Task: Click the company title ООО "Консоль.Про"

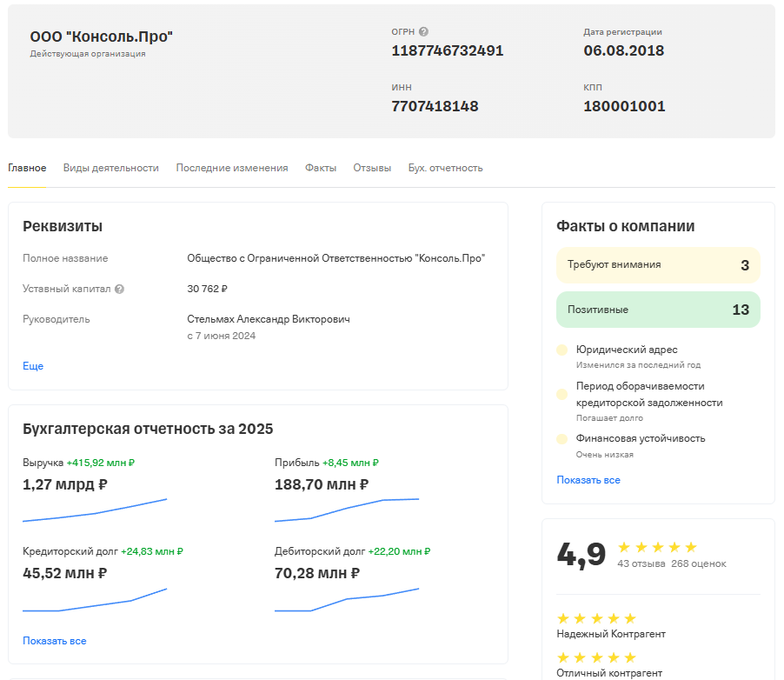Action: [102, 37]
